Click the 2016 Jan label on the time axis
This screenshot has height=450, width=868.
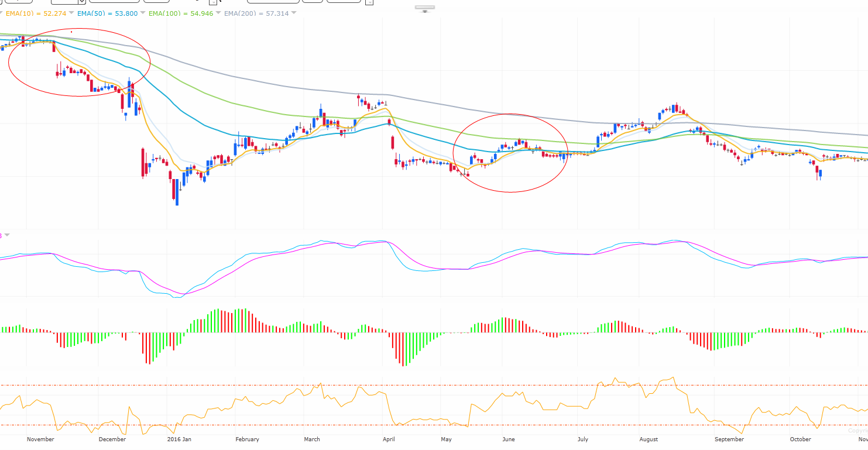(179, 439)
